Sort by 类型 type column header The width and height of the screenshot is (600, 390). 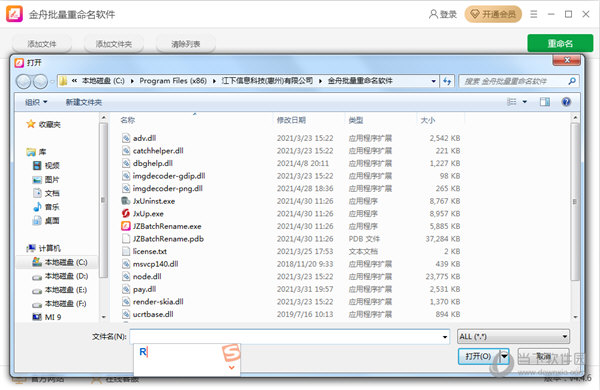point(356,120)
